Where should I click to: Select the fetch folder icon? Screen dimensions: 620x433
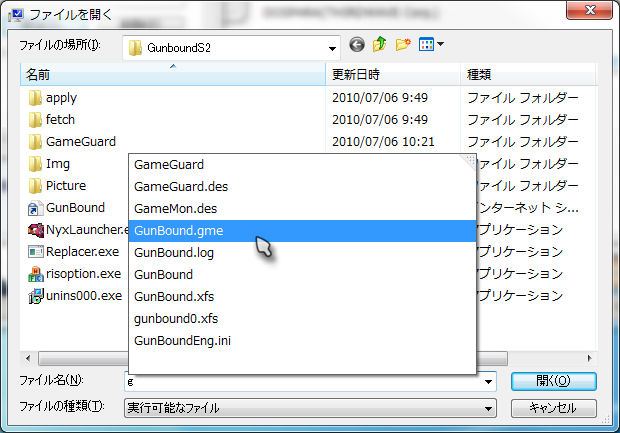[x=35, y=120]
